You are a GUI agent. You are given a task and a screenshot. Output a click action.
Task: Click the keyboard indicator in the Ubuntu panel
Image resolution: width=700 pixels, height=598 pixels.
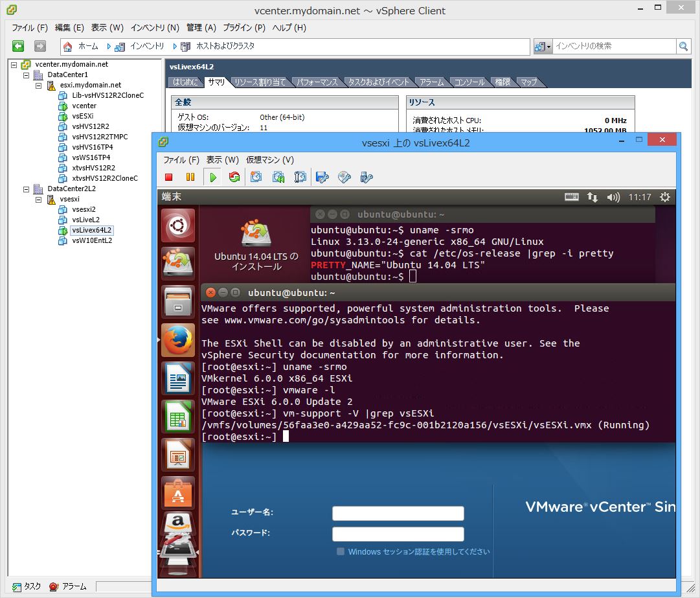point(571,197)
